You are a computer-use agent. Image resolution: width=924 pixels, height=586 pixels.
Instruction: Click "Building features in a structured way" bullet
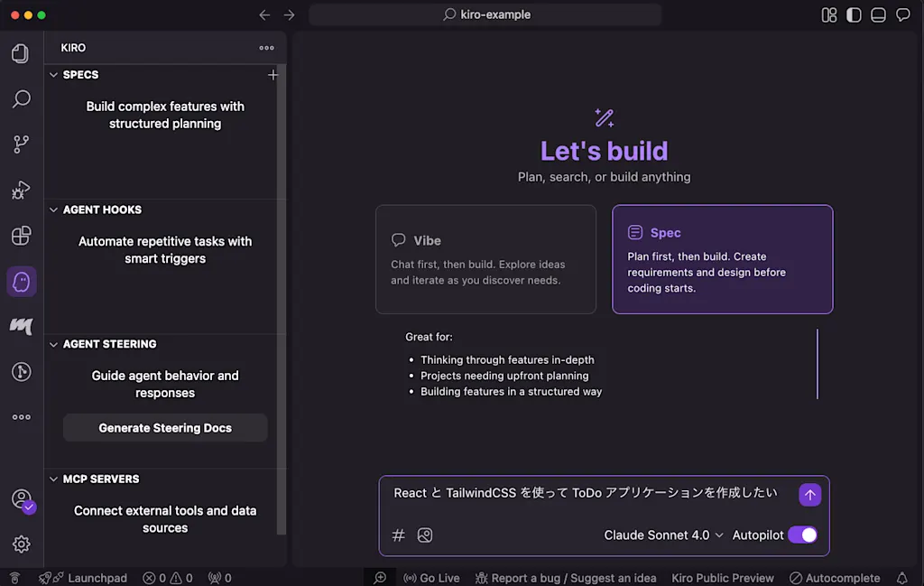coord(511,392)
